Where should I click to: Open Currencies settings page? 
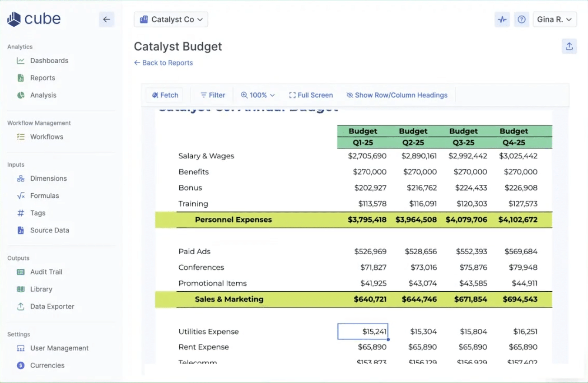click(x=47, y=365)
